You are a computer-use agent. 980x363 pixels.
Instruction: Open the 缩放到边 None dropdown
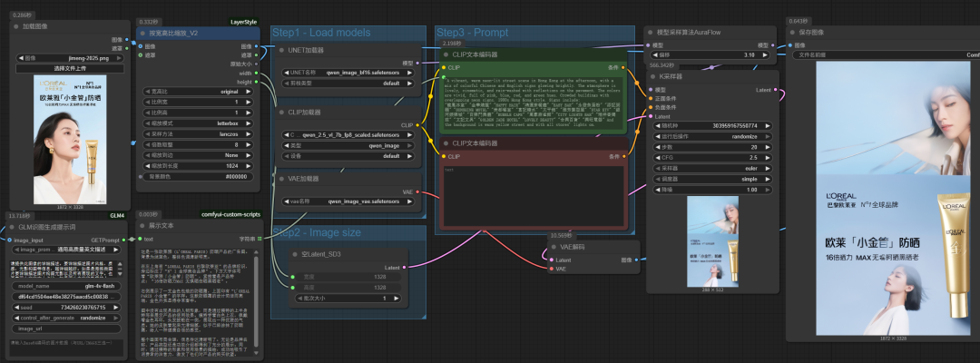(198, 155)
